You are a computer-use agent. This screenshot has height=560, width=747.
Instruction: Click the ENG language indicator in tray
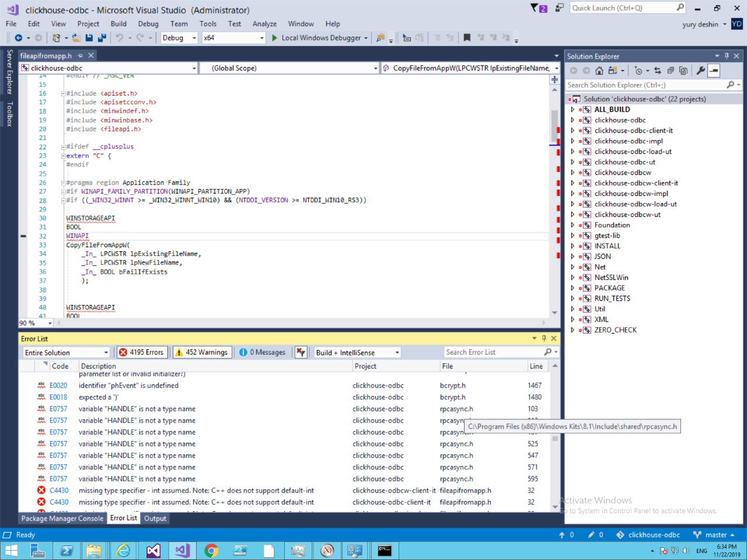pos(701,551)
